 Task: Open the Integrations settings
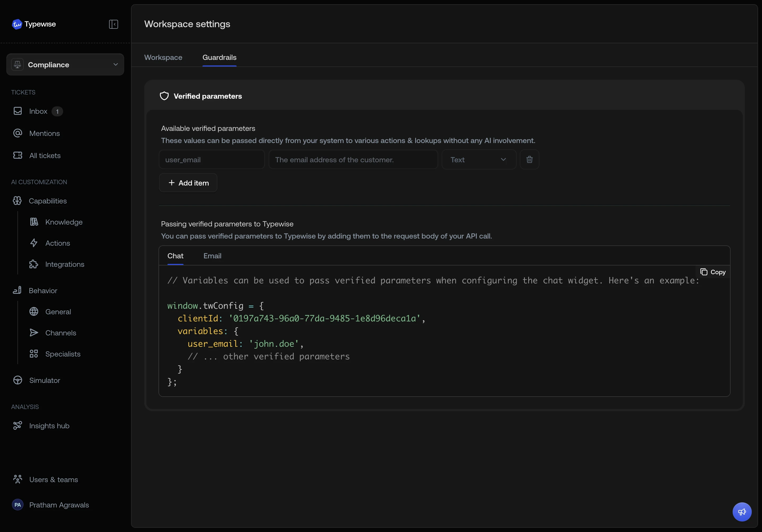(65, 264)
